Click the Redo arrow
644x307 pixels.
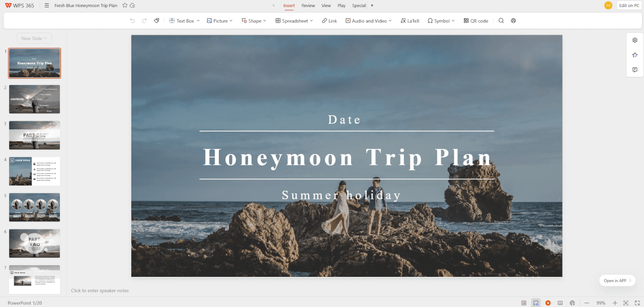[x=144, y=21]
